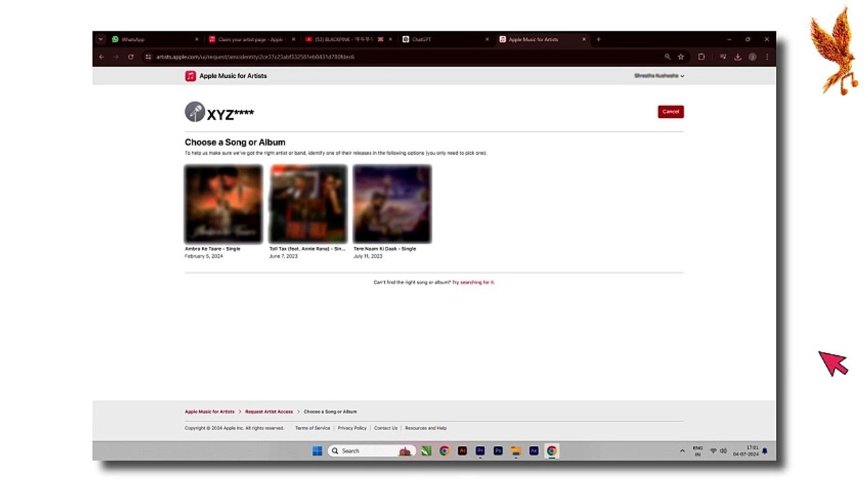Close the WhatsApp tab
This screenshot has width=868, height=491.
(x=197, y=40)
